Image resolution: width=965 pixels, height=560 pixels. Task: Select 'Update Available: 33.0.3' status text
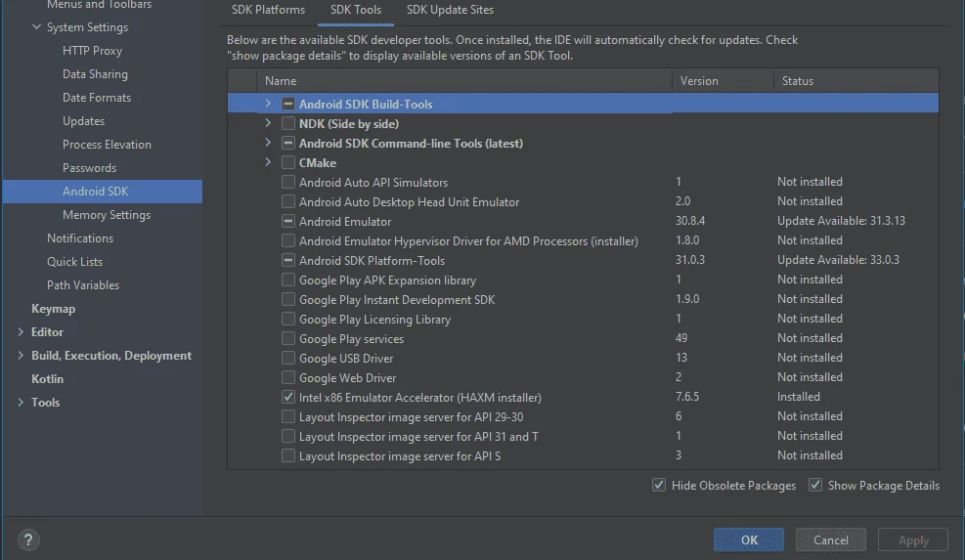coord(838,260)
